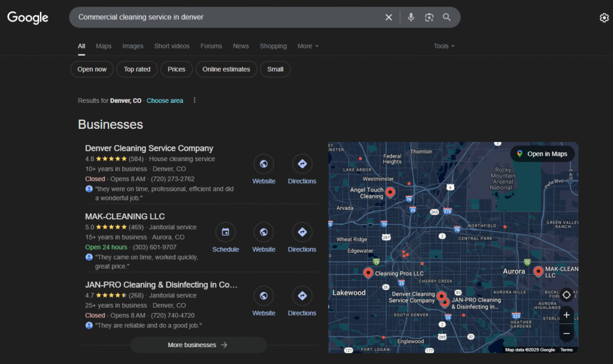Image resolution: width=613 pixels, height=364 pixels.
Task: Click the (584) reviews count
Action: (x=136, y=159)
